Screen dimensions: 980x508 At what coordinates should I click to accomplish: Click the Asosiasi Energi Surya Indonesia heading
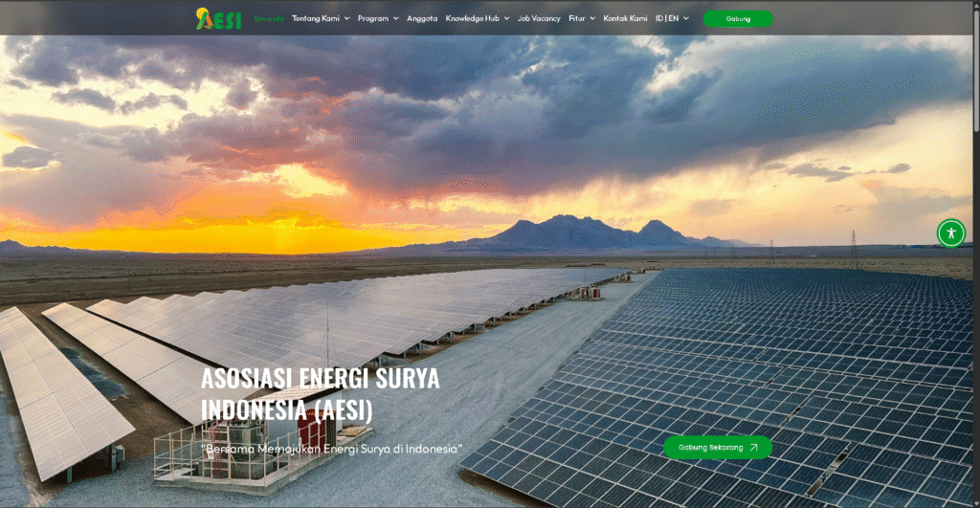320,394
